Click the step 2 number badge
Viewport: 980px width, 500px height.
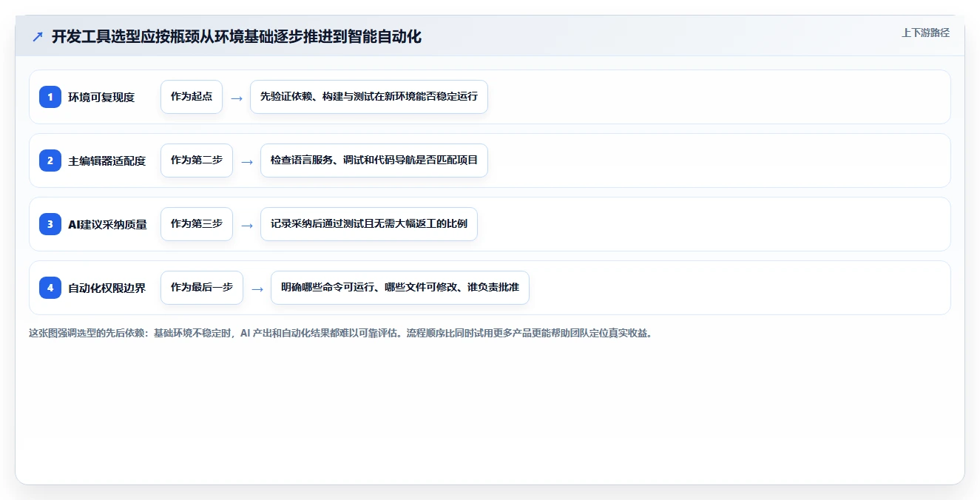[x=50, y=161]
